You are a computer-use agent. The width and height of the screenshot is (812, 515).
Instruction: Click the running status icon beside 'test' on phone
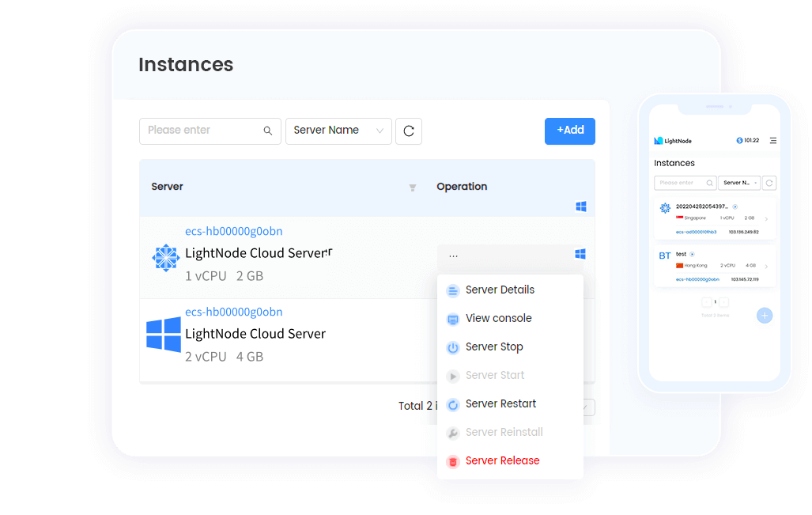(693, 254)
